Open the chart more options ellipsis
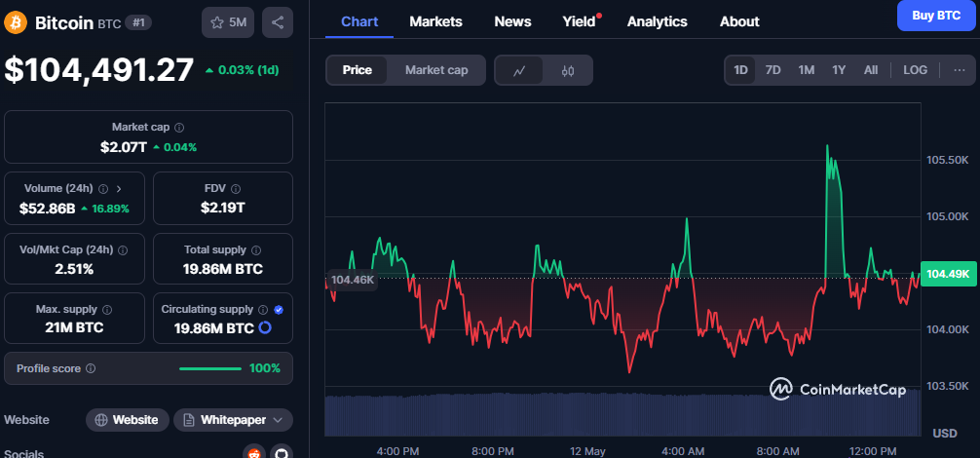980x458 pixels. [x=960, y=70]
